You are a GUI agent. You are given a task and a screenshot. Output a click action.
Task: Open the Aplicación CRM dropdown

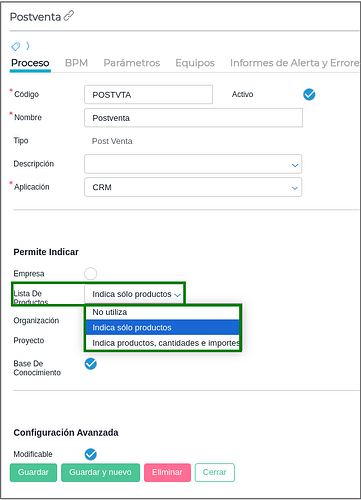(193, 187)
